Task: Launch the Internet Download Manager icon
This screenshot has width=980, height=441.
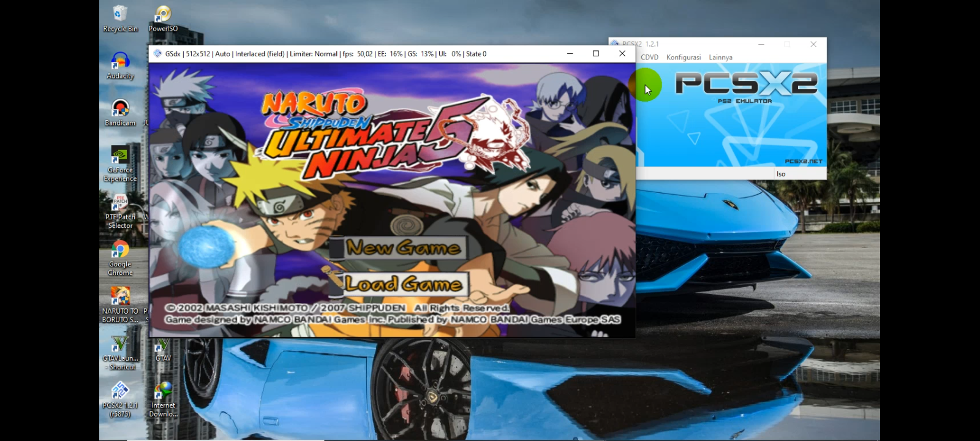Action: 163,400
